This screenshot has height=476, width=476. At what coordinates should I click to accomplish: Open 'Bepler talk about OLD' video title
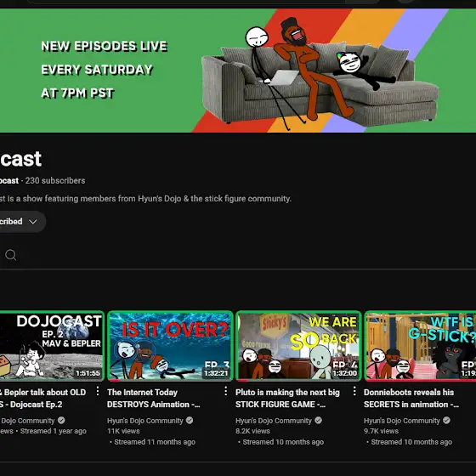(x=42, y=399)
